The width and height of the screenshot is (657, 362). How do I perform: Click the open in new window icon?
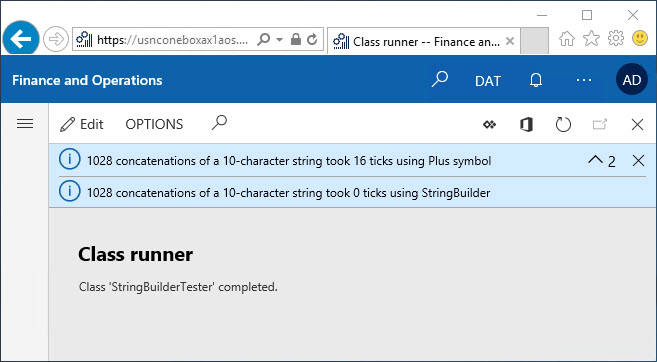tap(600, 124)
